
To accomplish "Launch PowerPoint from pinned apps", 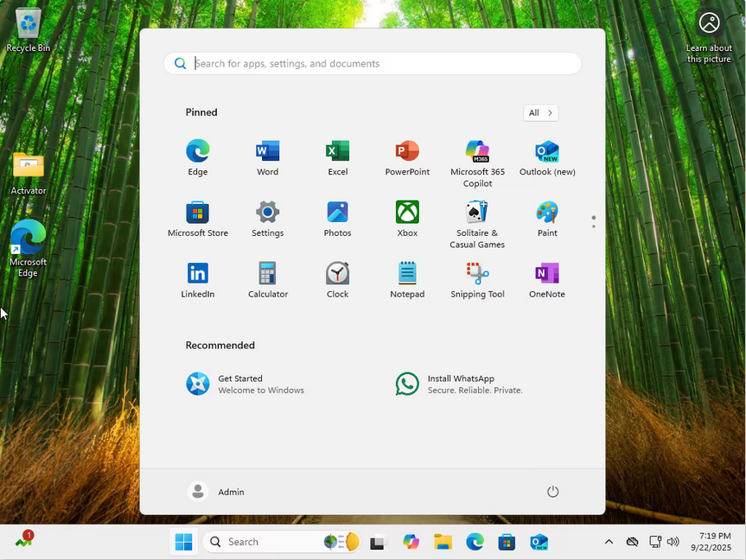I will click(407, 158).
